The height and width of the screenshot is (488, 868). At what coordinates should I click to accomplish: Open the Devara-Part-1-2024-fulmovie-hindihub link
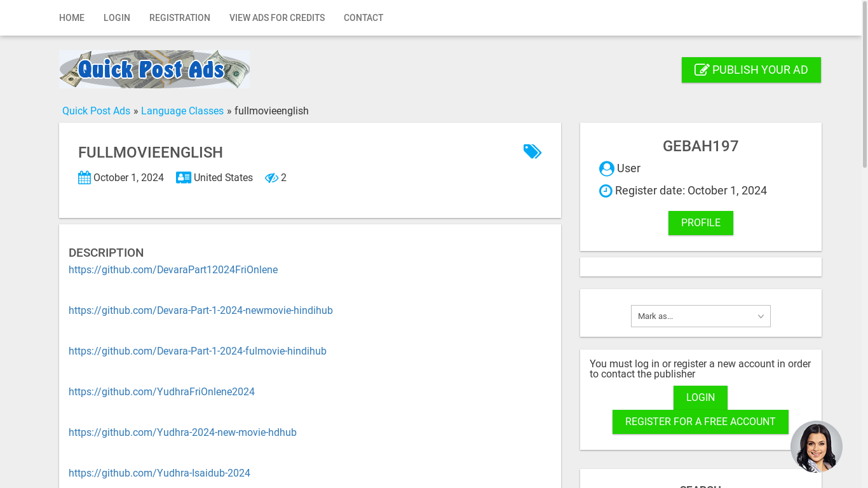(198, 351)
